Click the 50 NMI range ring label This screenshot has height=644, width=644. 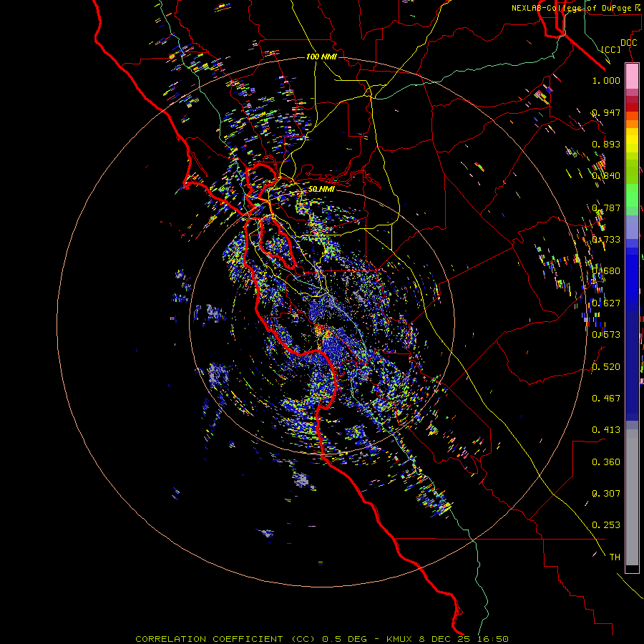(321, 189)
